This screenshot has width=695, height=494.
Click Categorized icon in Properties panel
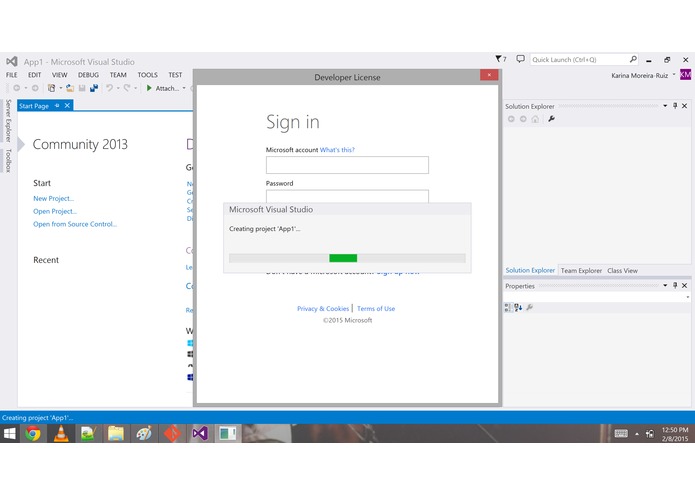(x=508, y=307)
